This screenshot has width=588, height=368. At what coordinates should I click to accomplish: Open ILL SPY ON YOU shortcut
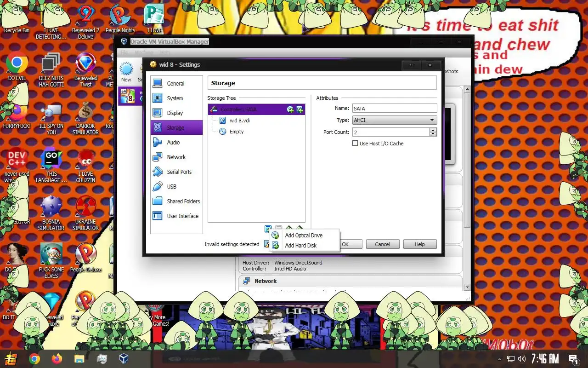coord(51,118)
